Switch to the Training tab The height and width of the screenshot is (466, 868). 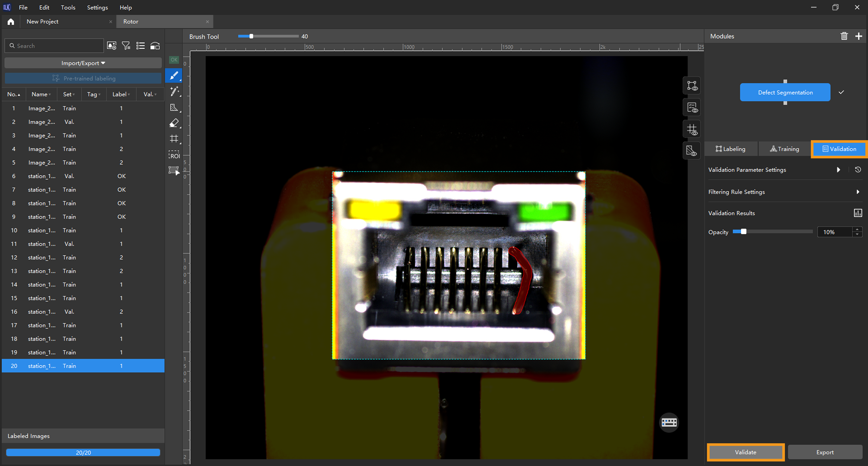(x=784, y=149)
